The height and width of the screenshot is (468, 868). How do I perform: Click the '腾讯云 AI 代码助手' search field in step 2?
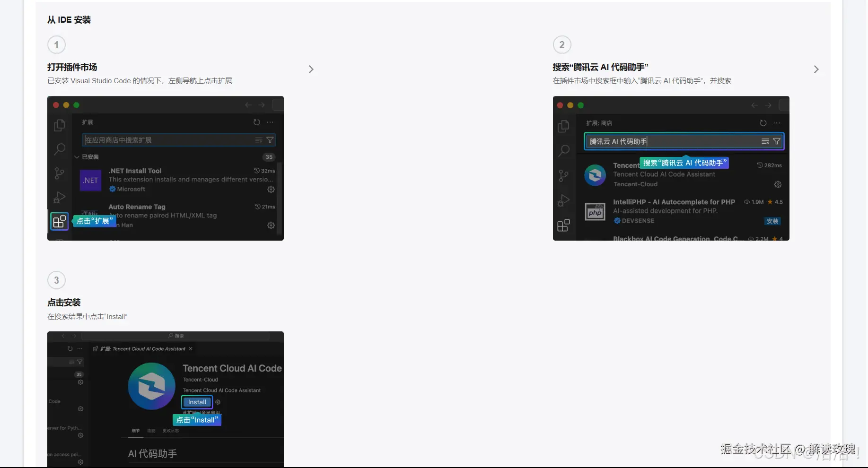click(x=684, y=141)
